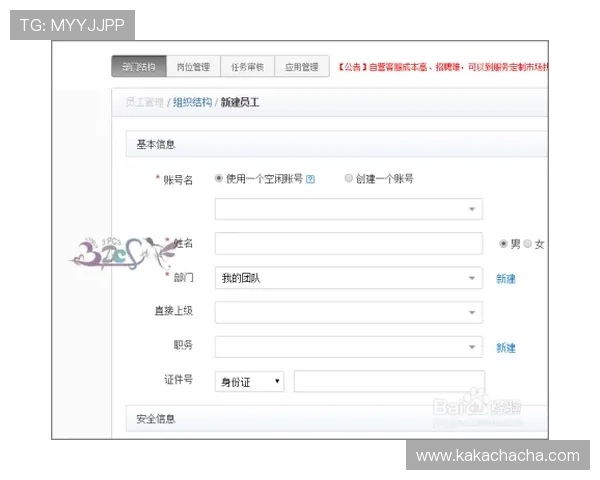
Task: Click the 新建 link beside 部门
Action: [x=505, y=279]
